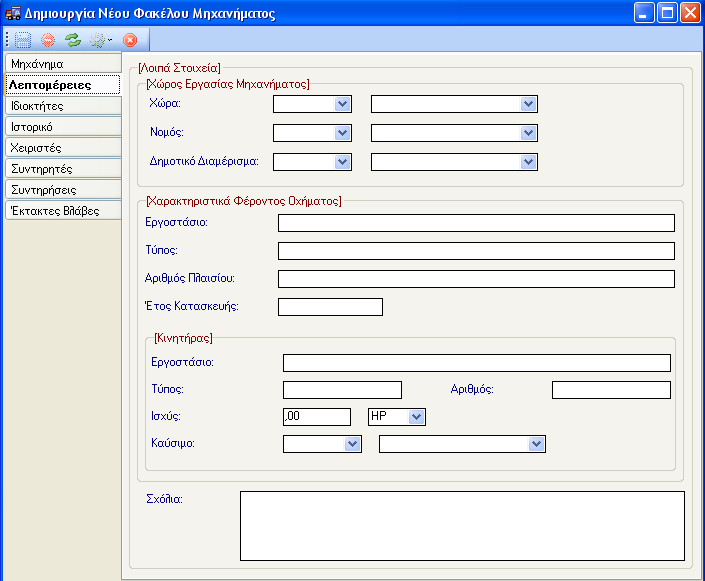Switch to the Συντηρητές tab

[x=63, y=169]
